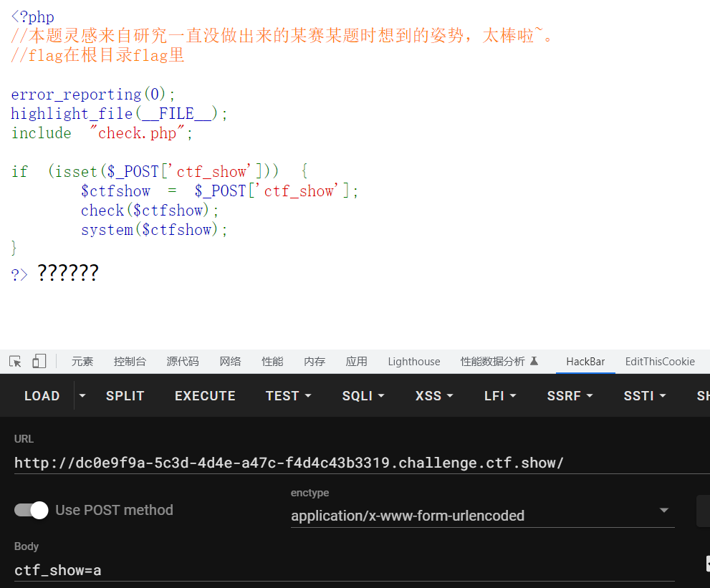This screenshot has width=710, height=588.
Task: Switch to the 控制台 tab
Action: (x=130, y=362)
